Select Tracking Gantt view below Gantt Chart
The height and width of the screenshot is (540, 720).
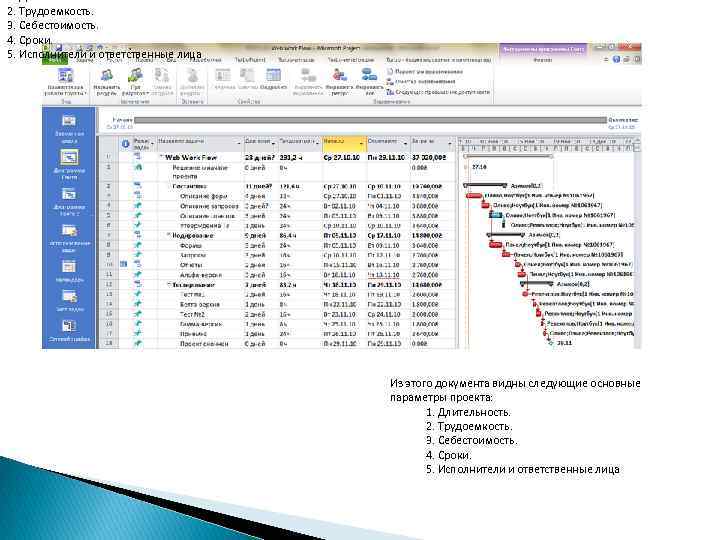point(69,194)
